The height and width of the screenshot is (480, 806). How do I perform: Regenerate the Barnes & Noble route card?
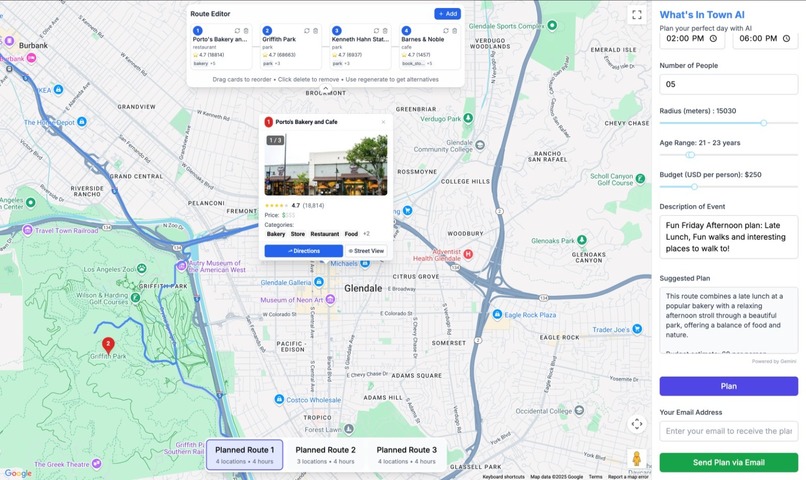[446, 31]
